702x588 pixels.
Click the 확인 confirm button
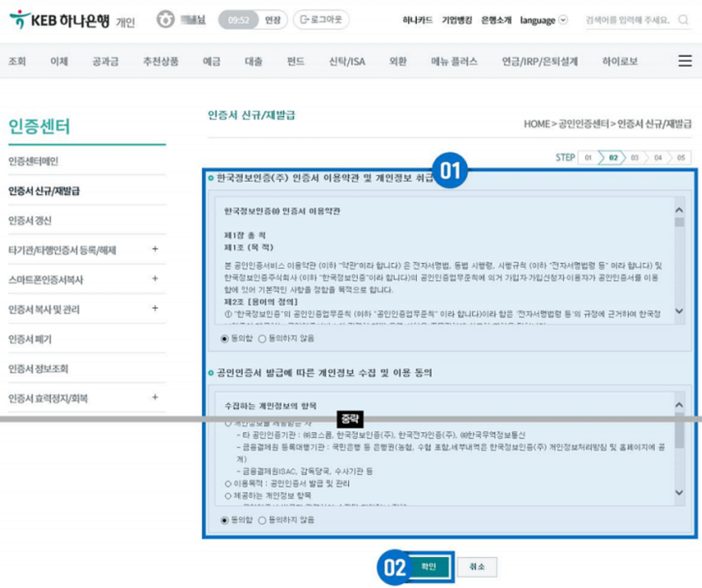click(x=429, y=567)
